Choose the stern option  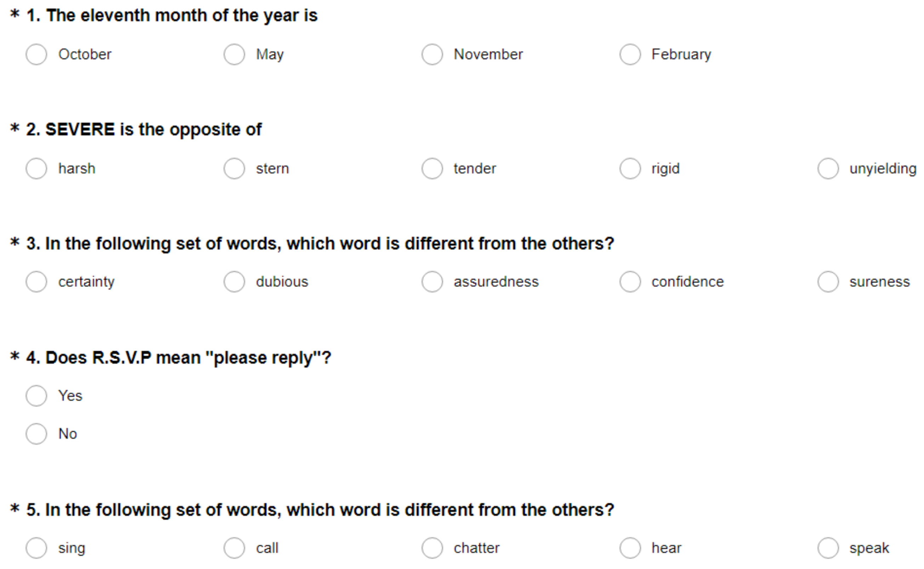(234, 168)
